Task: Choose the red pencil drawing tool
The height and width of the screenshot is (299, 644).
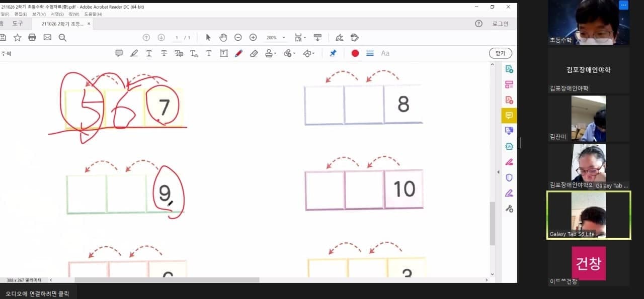Action: click(x=239, y=53)
